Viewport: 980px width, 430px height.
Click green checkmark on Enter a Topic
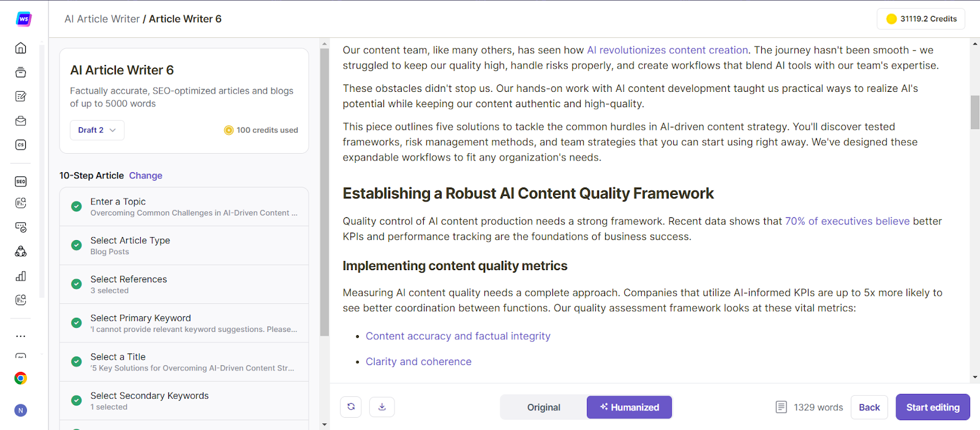(x=77, y=206)
